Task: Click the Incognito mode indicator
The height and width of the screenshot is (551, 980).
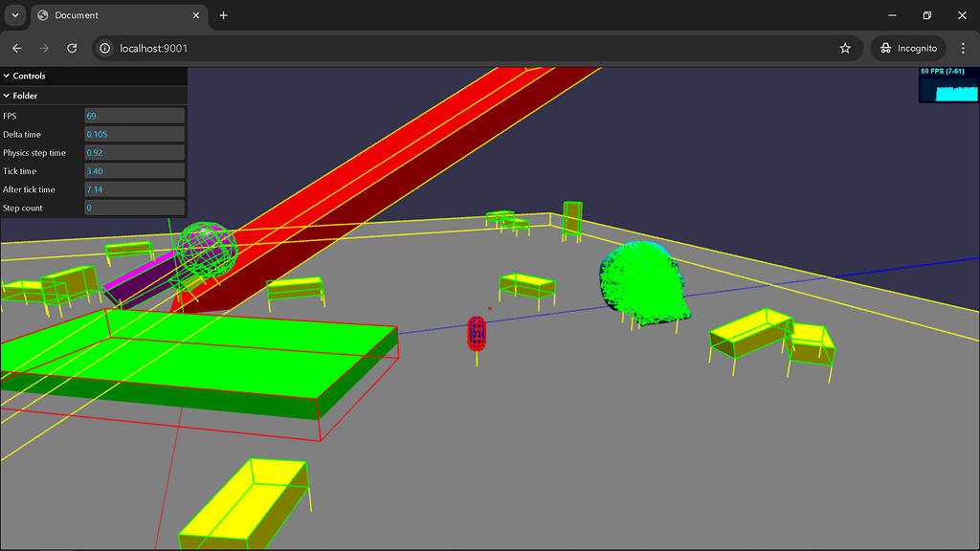Action: click(x=907, y=48)
